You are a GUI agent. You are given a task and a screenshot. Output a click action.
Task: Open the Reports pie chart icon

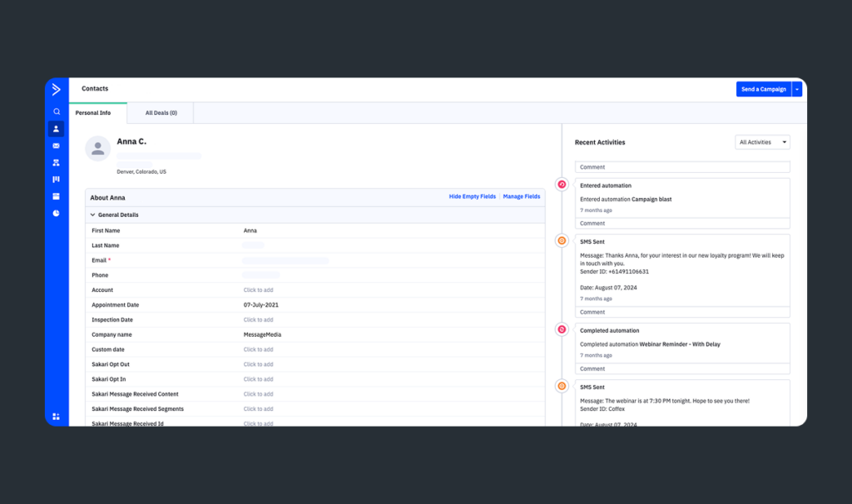(56, 213)
